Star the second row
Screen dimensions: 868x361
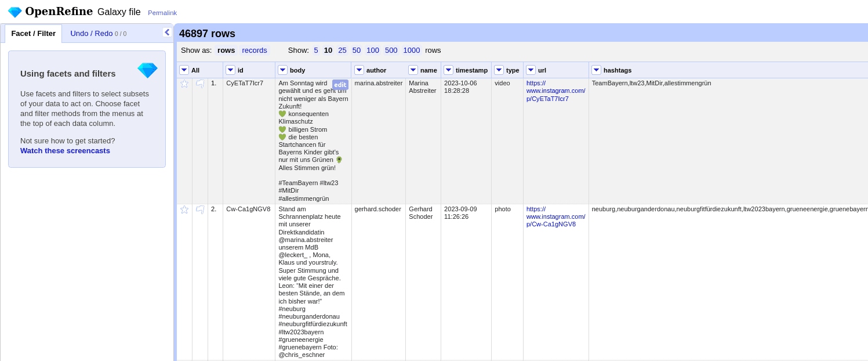point(184,209)
